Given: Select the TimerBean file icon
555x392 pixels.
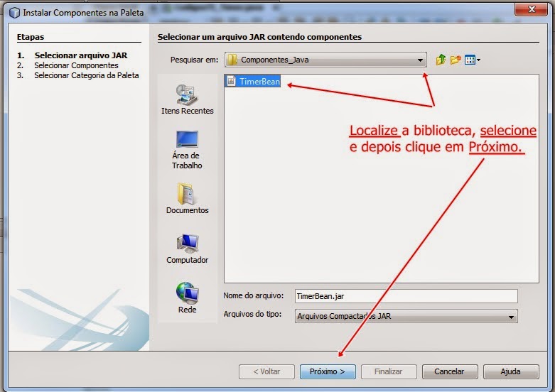Looking at the screenshot, I should [x=231, y=81].
